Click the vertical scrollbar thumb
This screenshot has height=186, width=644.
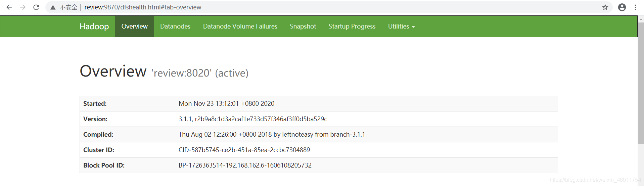coord(641,83)
